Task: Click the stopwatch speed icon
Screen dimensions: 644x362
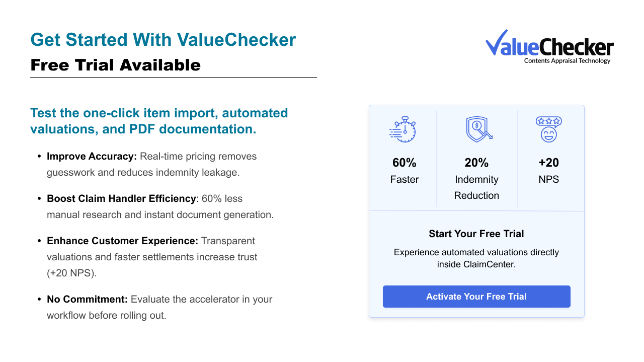Action: pyautogui.click(x=403, y=129)
